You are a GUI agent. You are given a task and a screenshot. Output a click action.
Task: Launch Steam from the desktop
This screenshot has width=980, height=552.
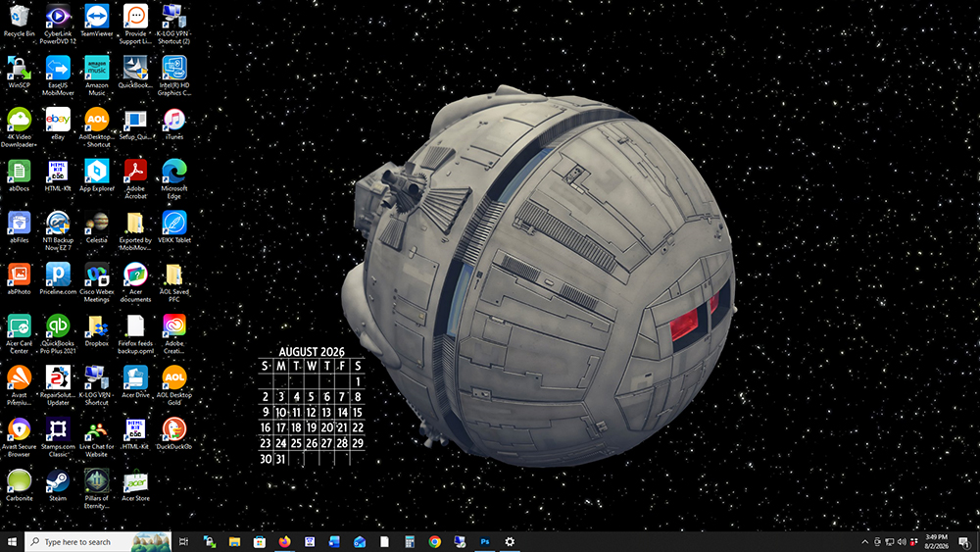tap(58, 485)
